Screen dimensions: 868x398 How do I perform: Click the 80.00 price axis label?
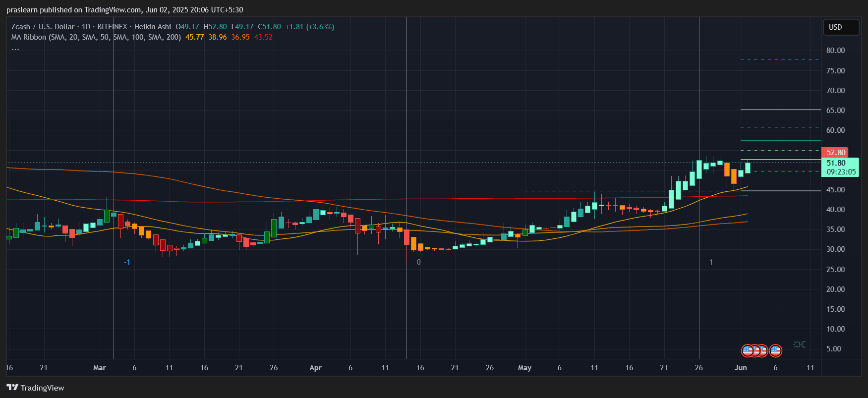coord(836,51)
